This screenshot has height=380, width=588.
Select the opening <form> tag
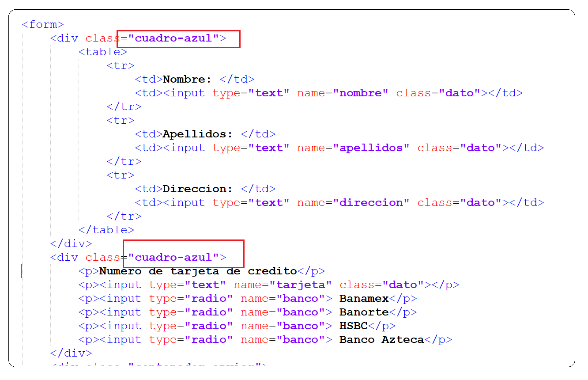(x=42, y=24)
